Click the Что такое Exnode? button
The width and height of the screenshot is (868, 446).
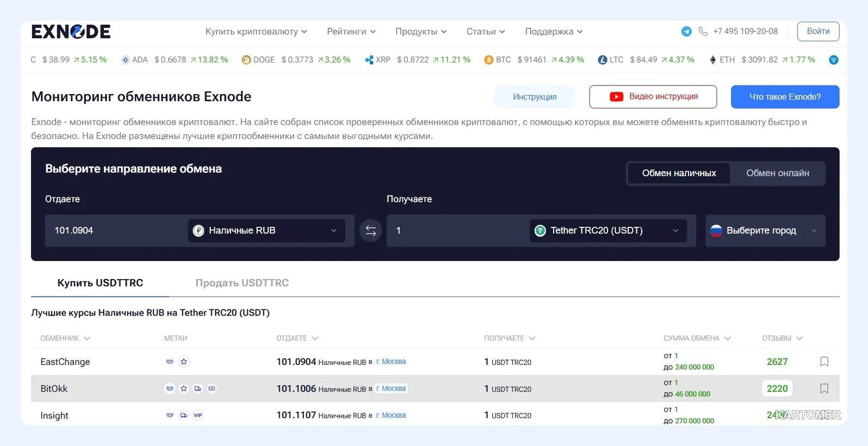[x=785, y=97]
